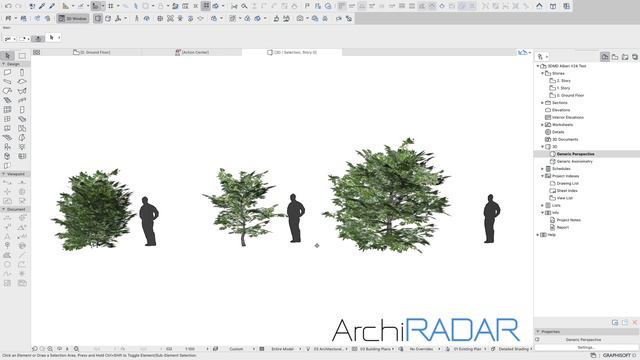640x360 pixels.
Task: Select the 3D / Selection, Story 0 tab
Action: pos(292,52)
